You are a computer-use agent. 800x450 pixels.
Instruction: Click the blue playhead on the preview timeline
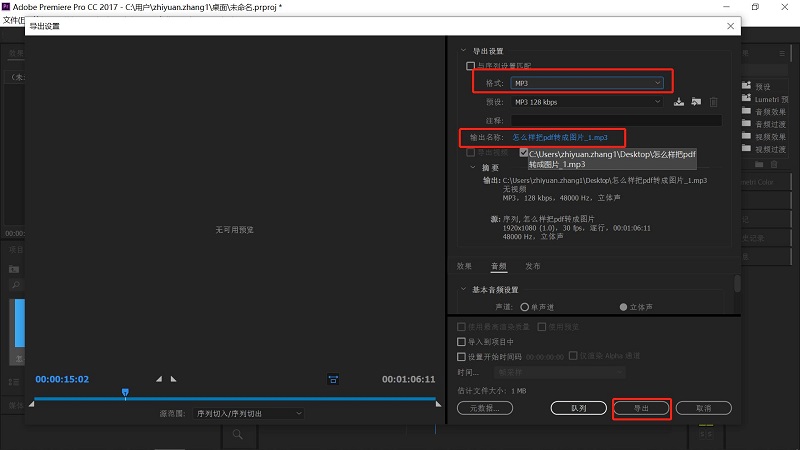[125, 392]
